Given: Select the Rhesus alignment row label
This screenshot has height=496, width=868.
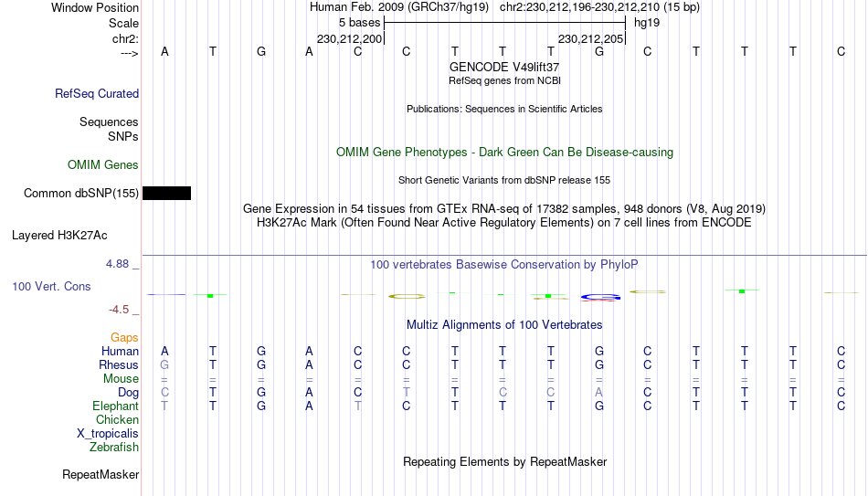Looking at the screenshot, I should click(119, 364).
